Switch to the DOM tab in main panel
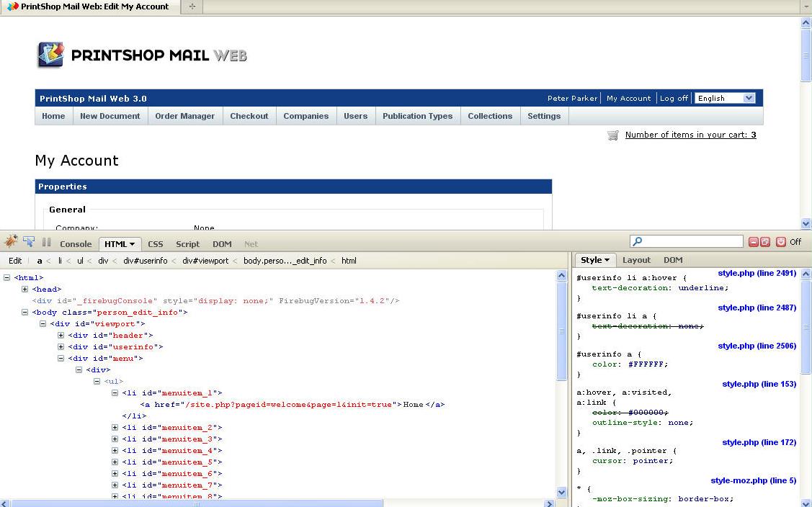This screenshot has width=812, height=507. (222, 244)
